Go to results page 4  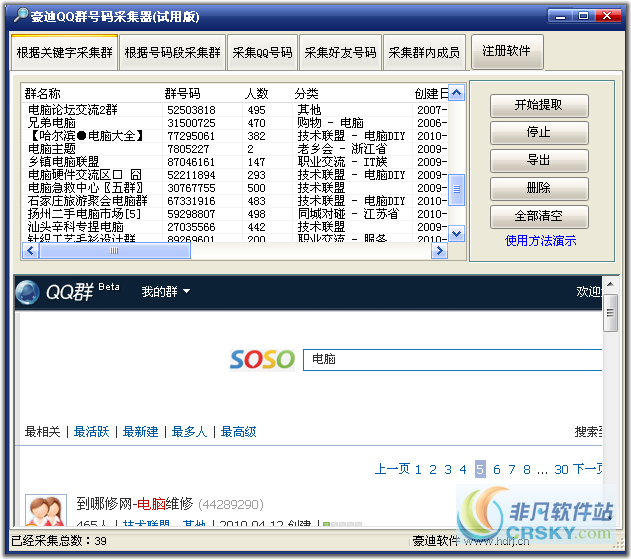[463, 469]
